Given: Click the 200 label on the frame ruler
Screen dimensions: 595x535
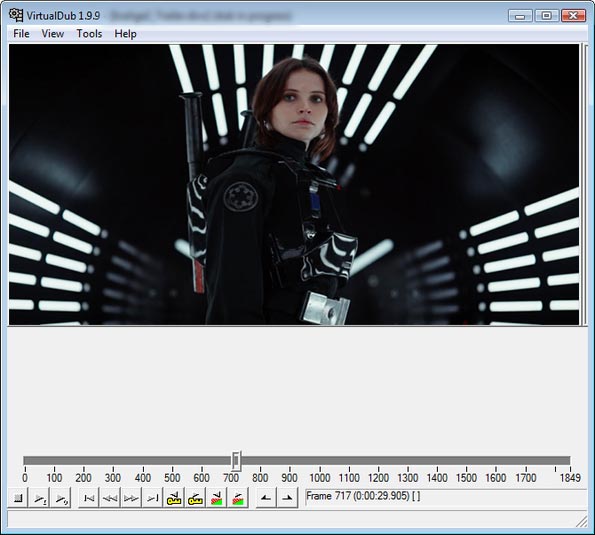Looking at the screenshot, I should click(83, 478).
